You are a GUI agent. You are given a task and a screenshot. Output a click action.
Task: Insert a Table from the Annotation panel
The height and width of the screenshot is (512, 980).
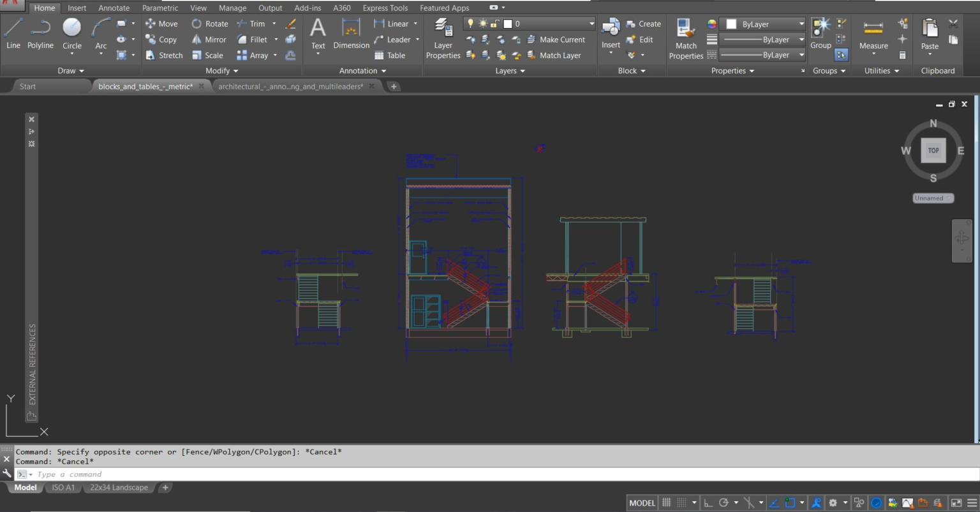click(x=391, y=55)
